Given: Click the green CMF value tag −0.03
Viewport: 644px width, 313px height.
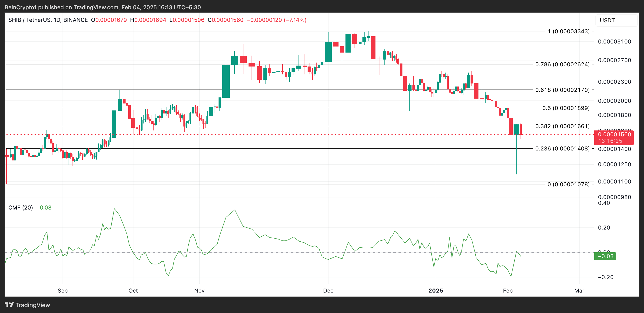Looking at the screenshot, I should click(x=605, y=256).
